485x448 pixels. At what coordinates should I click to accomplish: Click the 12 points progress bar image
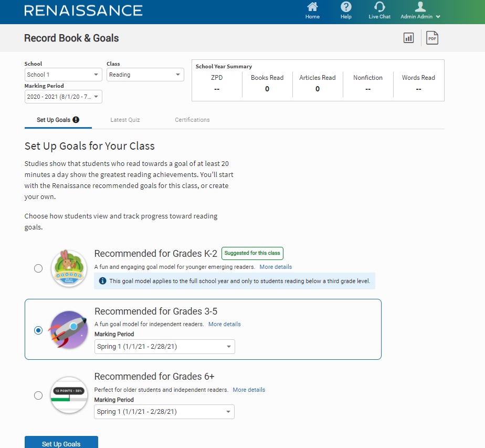[x=69, y=395]
